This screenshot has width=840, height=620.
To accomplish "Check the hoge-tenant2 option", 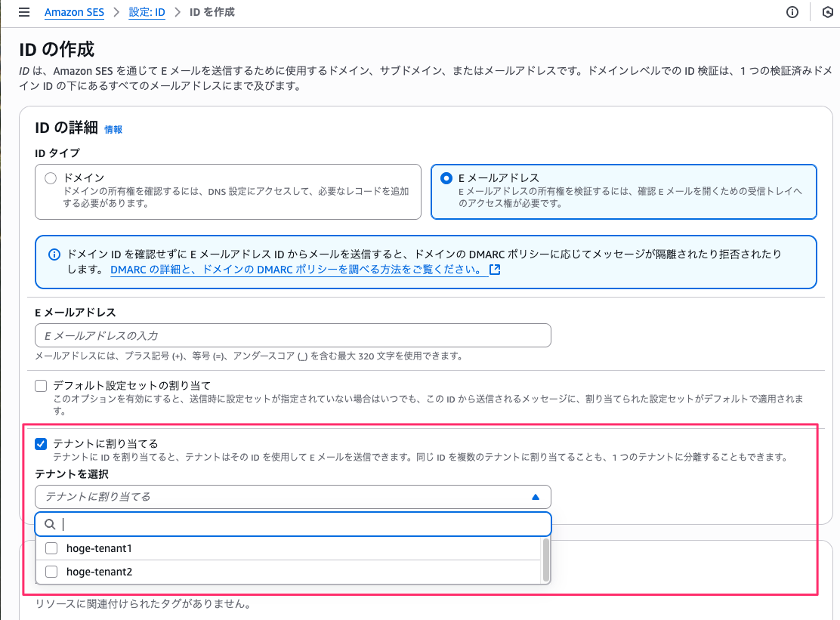I will [51, 572].
